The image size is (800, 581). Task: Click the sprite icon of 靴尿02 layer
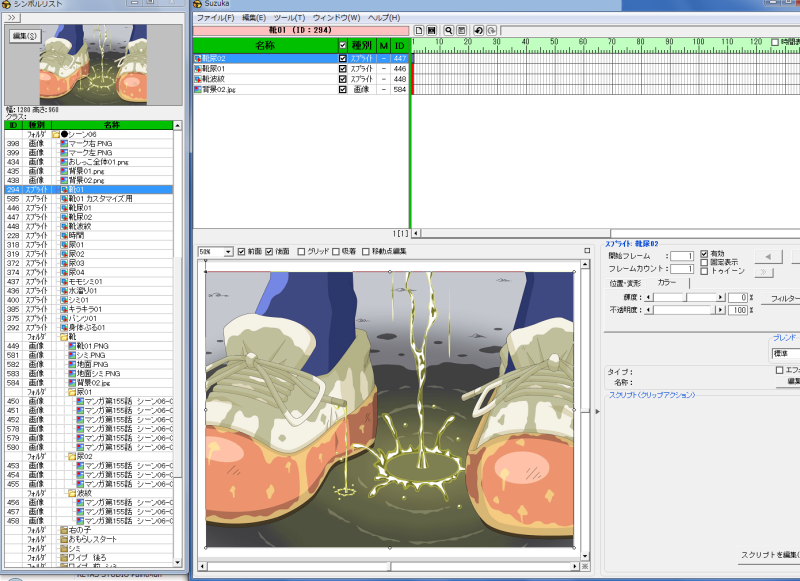tap(198, 59)
